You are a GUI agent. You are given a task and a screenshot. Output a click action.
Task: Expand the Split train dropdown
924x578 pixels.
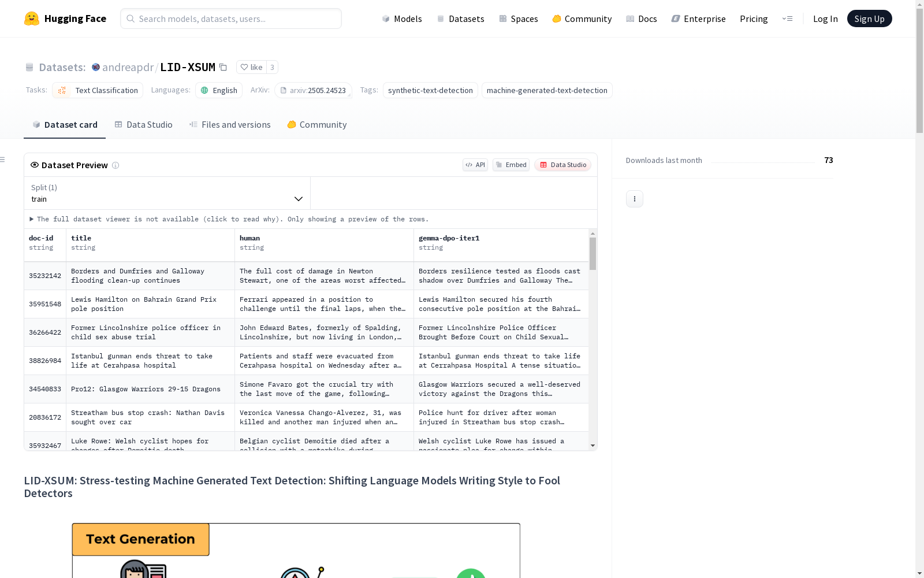167,193
